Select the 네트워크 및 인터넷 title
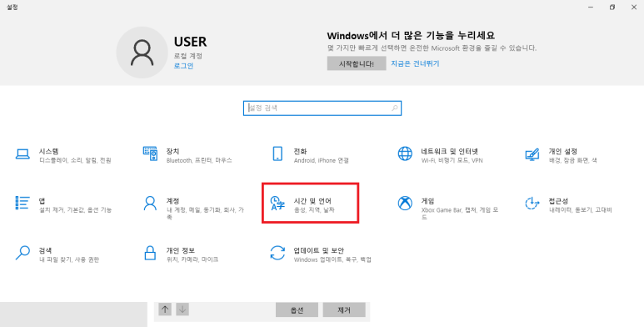 449,151
